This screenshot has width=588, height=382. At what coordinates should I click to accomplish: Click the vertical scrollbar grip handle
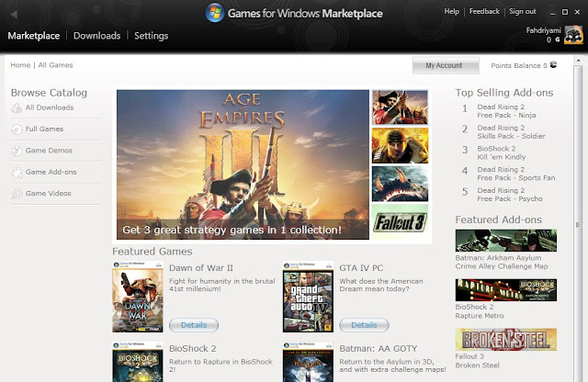click(x=578, y=225)
